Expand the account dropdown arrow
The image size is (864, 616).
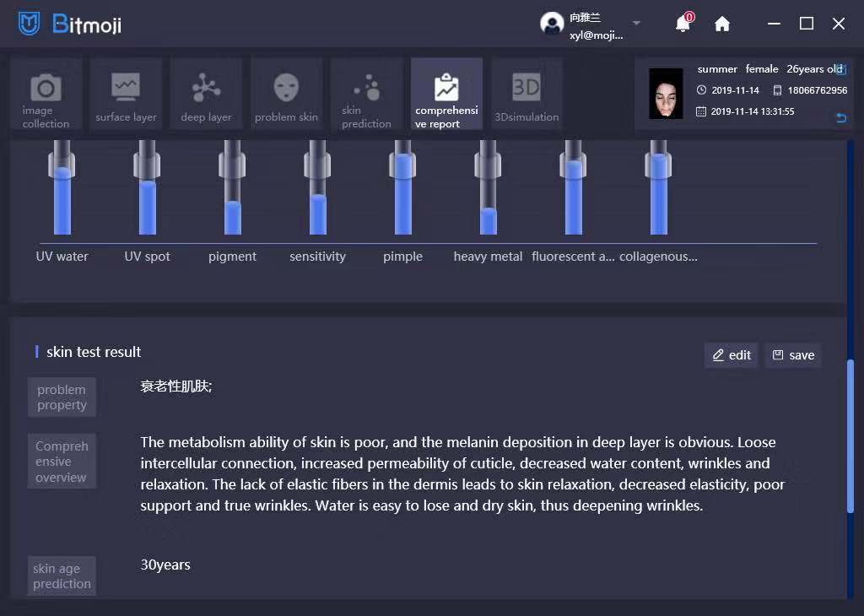[x=636, y=23]
